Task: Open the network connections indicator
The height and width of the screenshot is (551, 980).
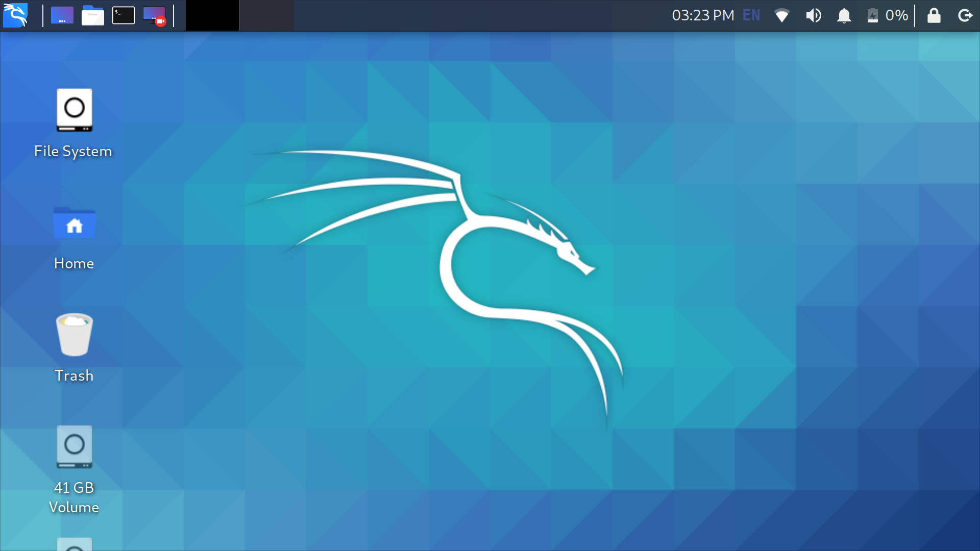Action: pyautogui.click(x=782, y=15)
